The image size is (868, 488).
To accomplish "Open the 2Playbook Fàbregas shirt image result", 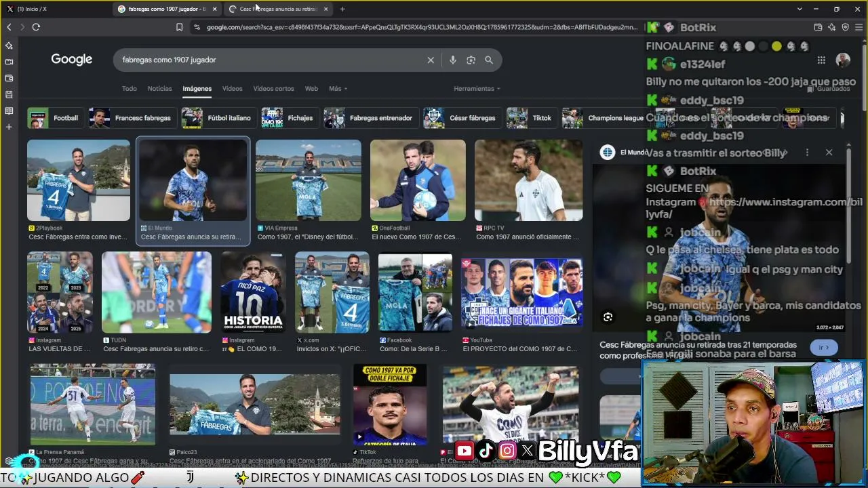I will coord(79,180).
